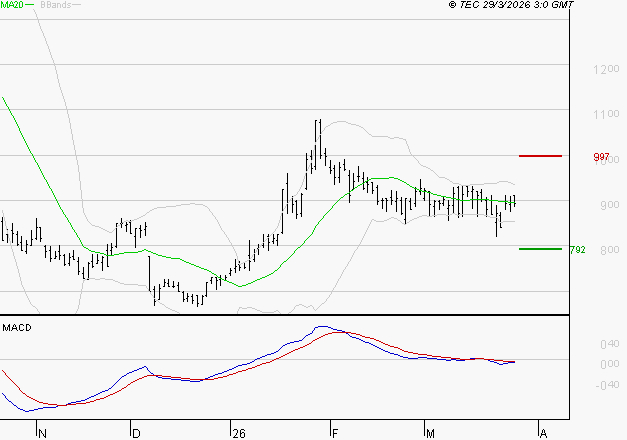Click the 1100 price axis label
Image resolution: width=627 pixels, height=440 pixels.
pyautogui.click(x=606, y=114)
